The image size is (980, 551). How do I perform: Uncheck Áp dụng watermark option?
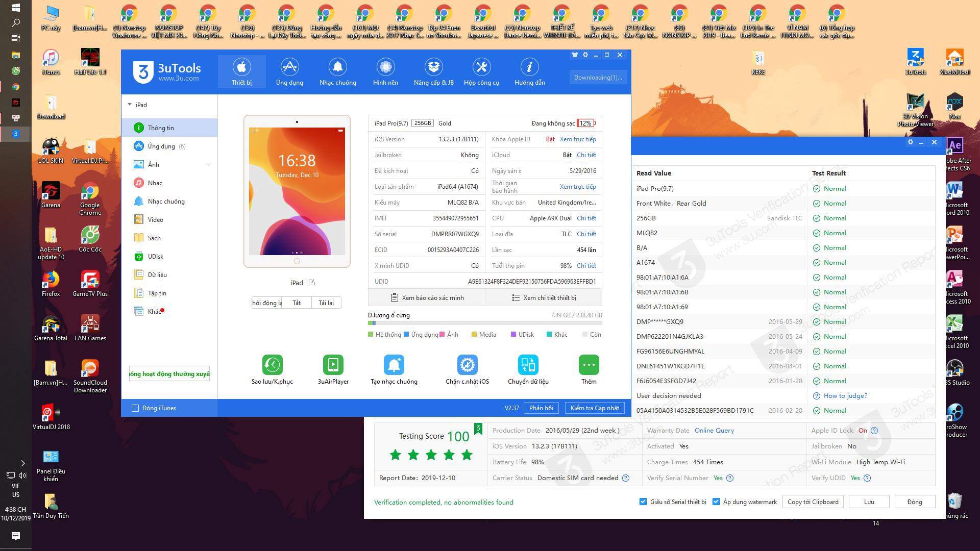716,502
